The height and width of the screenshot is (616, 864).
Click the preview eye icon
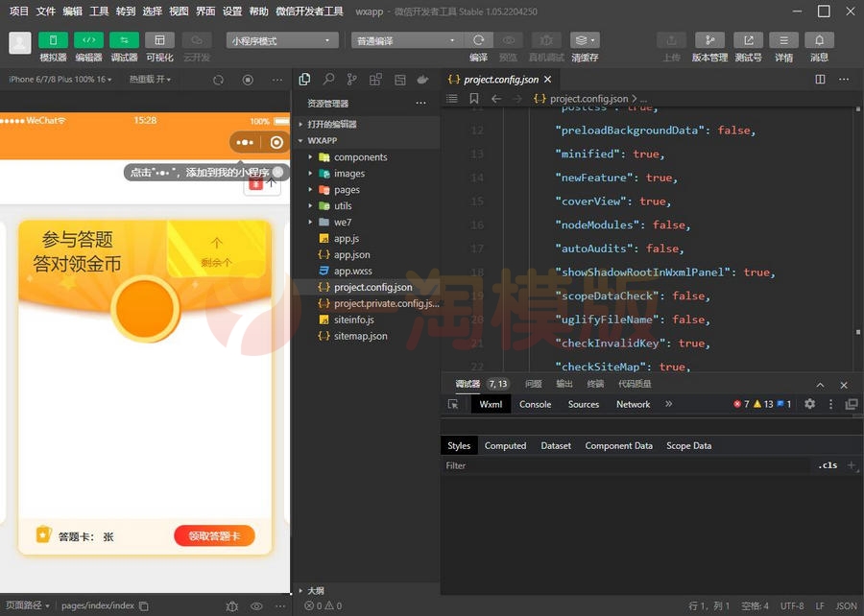click(508, 40)
